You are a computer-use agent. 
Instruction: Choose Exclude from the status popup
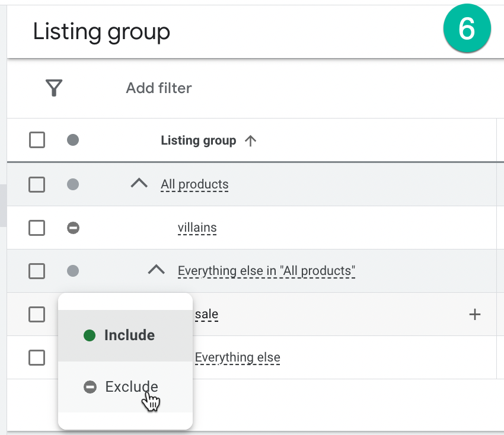point(131,387)
